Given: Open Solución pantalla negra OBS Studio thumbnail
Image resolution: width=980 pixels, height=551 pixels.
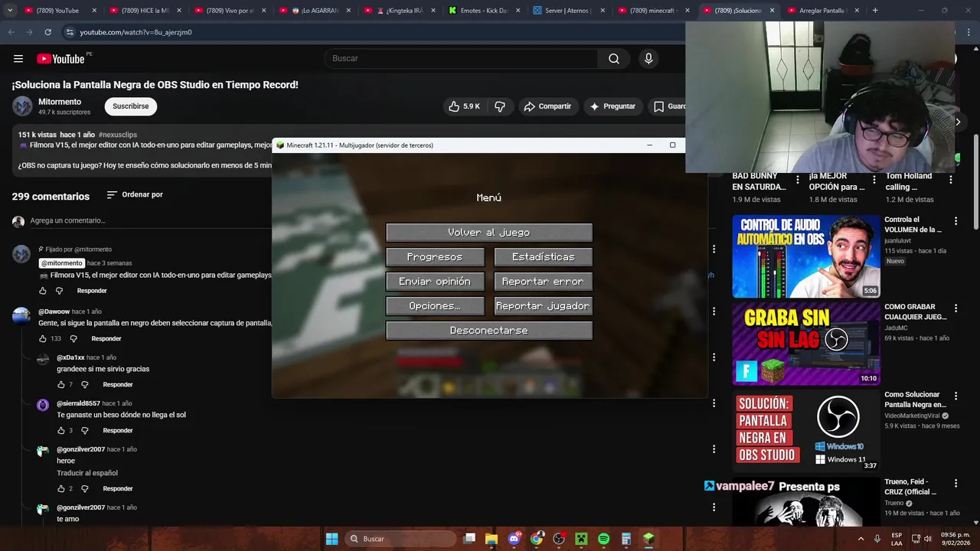Looking at the screenshot, I should (x=805, y=431).
